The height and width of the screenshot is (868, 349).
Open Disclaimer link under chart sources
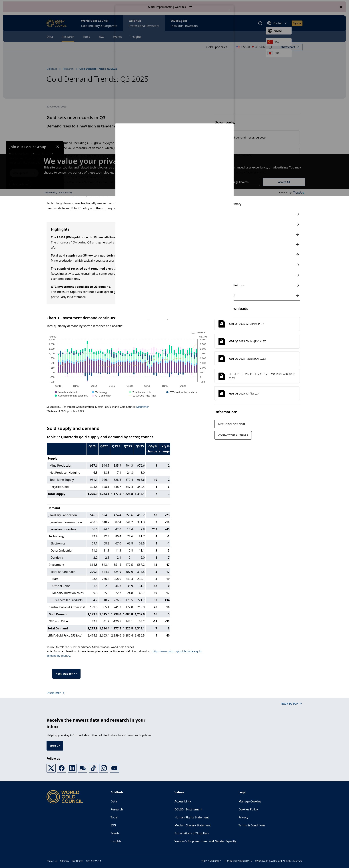tap(143, 407)
